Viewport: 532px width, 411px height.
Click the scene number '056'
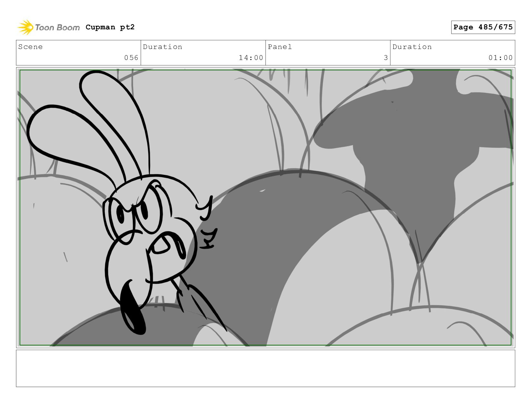131,58
